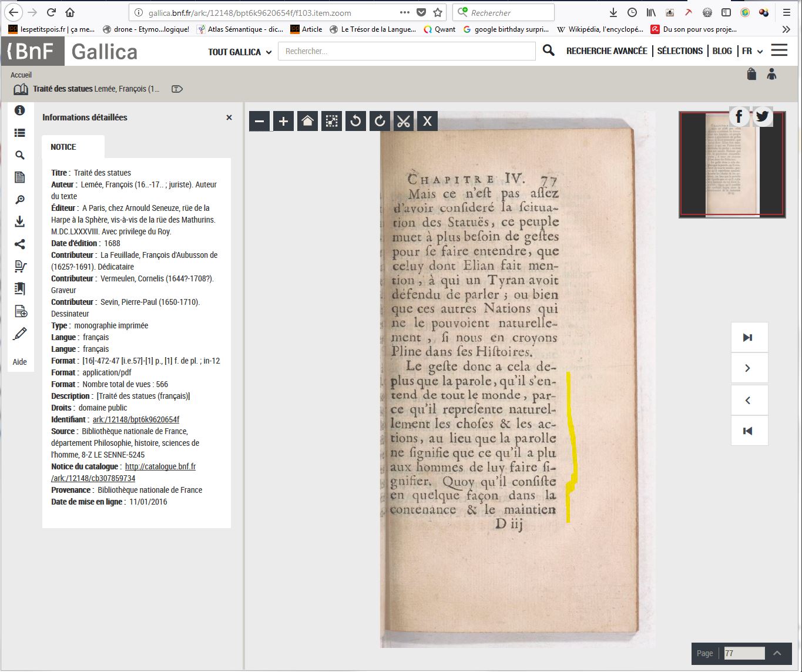Open the Gallica hamburger menu
This screenshot has width=802, height=672.
779,51
